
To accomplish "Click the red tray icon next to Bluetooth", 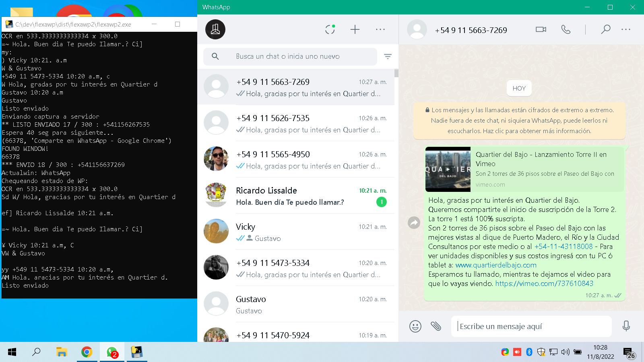I will [517, 352].
